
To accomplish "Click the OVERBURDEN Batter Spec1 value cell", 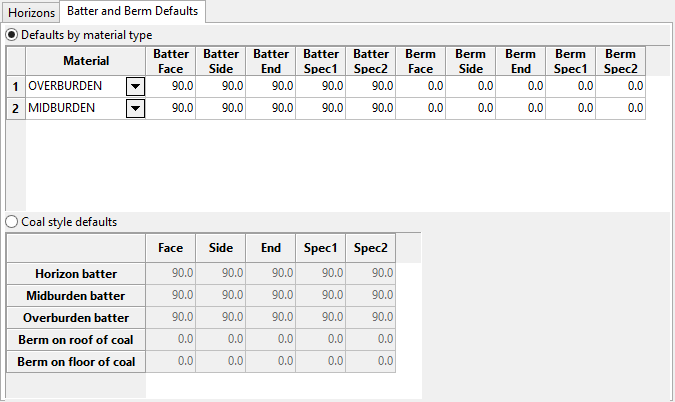I will pos(321,87).
